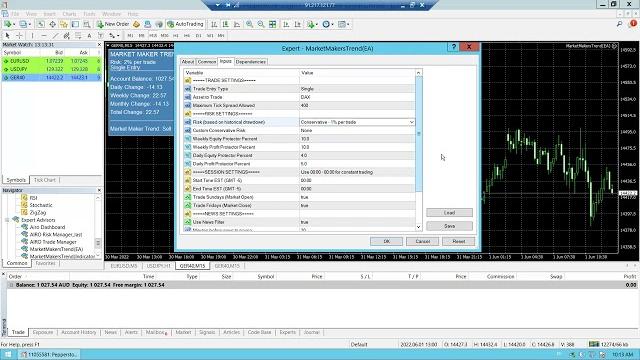Select the crosshair cursor tool
This screenshot has height=360, width=640.
coord(19,36)
